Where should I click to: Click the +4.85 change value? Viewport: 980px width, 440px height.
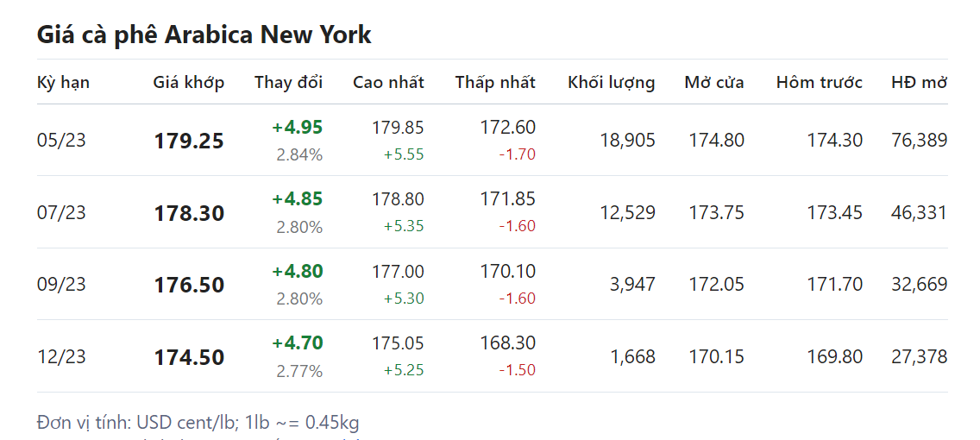coord(297,199)
